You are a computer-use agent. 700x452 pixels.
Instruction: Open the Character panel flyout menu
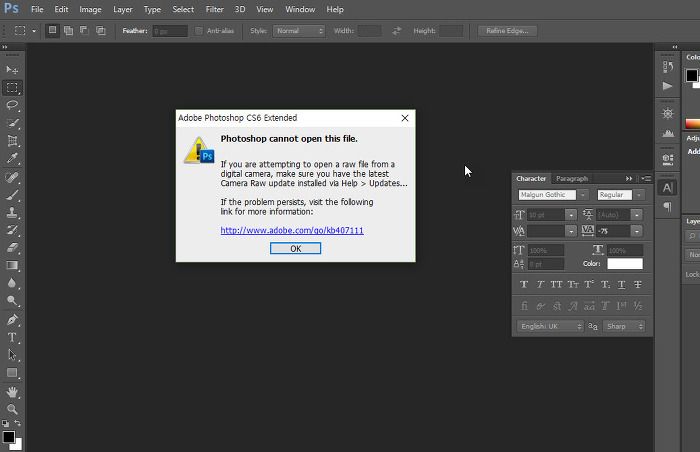[x=646, y=179]
